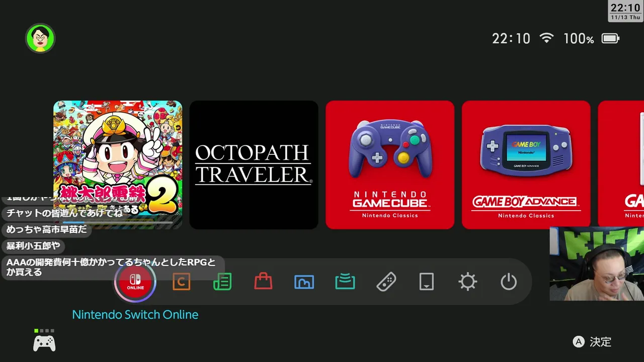Image resolution: width=644 pixels, height=362 pixels.
Task: Open the Controllers icon
Action: [x=386, y=282]
